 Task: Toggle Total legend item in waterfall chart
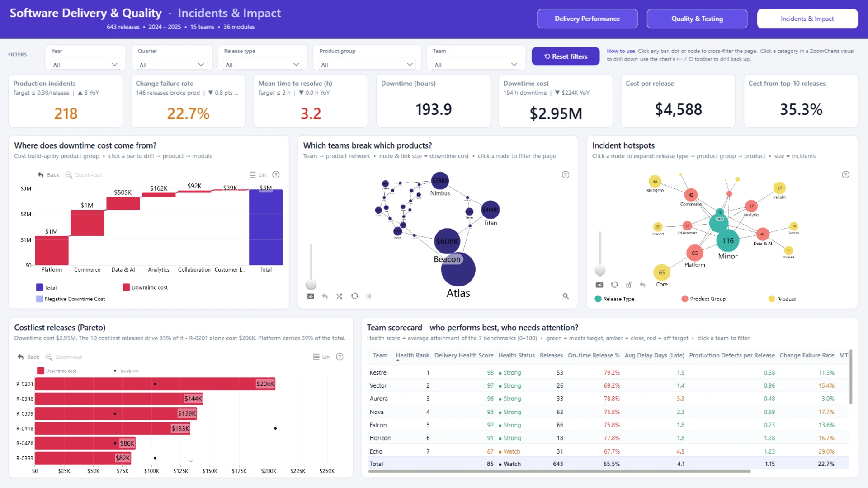point(46,287)
